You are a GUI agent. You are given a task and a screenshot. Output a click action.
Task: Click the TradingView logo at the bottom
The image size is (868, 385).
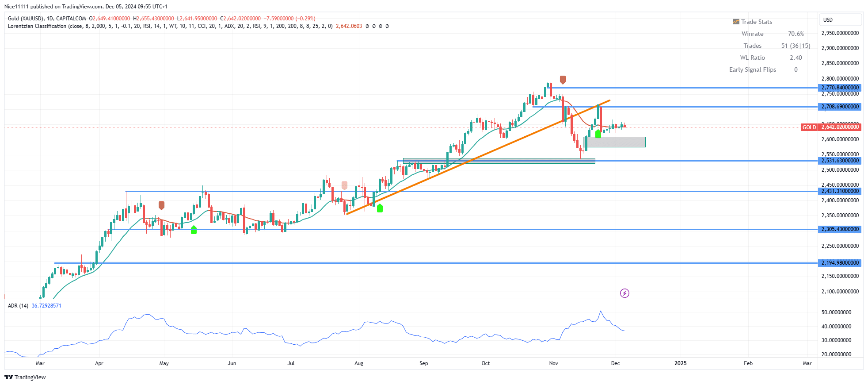pyautogui.click(x=25, y=377)
